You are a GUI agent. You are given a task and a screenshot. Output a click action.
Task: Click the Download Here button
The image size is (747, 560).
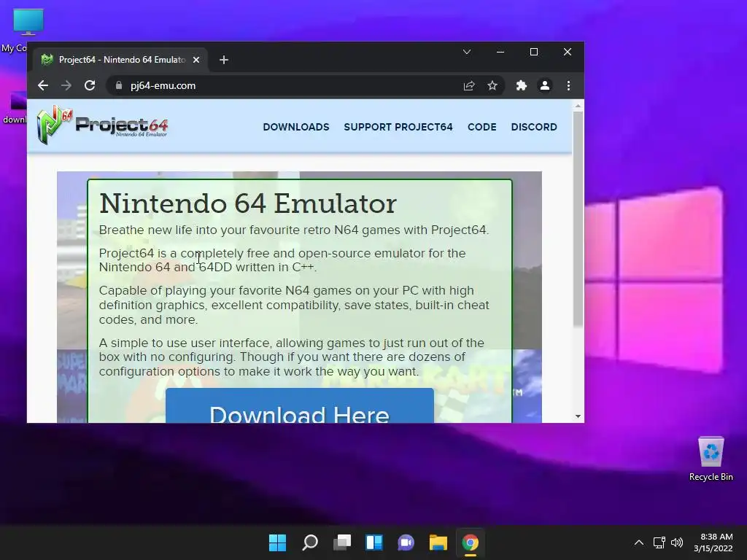300,405
